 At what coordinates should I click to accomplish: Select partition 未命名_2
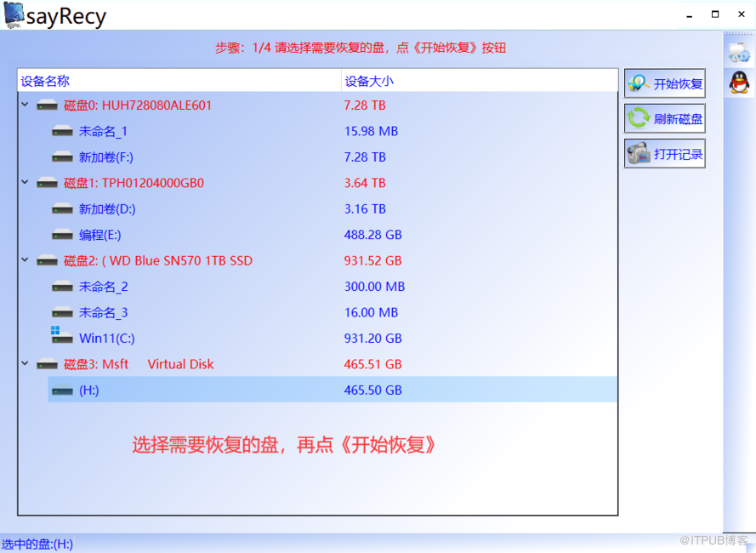(x=103, y=287)
